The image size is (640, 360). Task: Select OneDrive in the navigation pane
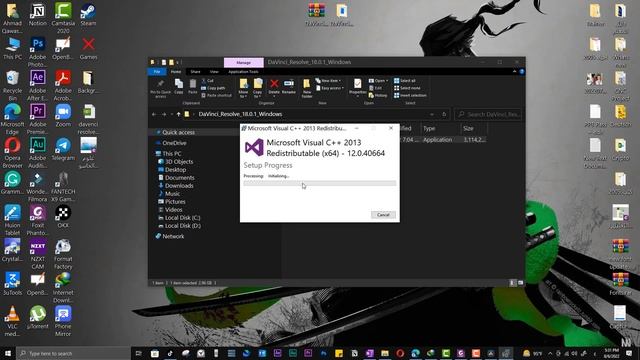tap(174, 143)
